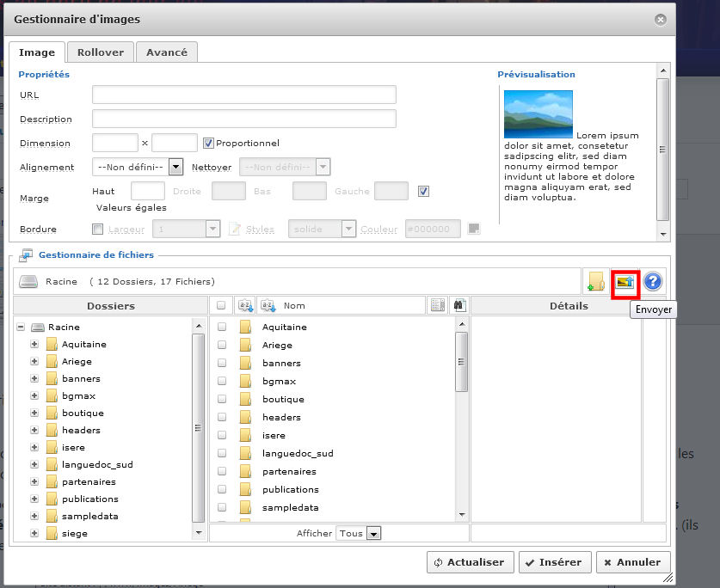Click the sampledata folder icon in file list
Screen dimensions: 720x588
click(246, 508)
